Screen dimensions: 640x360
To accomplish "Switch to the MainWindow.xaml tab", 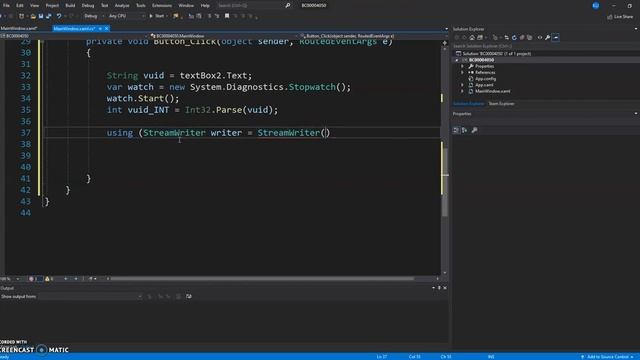I will [19, 29].
